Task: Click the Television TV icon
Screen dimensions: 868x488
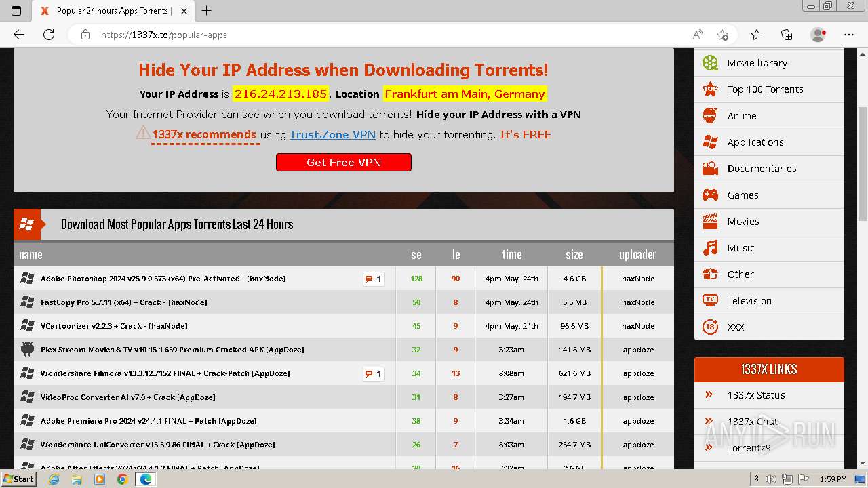Action: pyautogui.click(x=710, y=301)
